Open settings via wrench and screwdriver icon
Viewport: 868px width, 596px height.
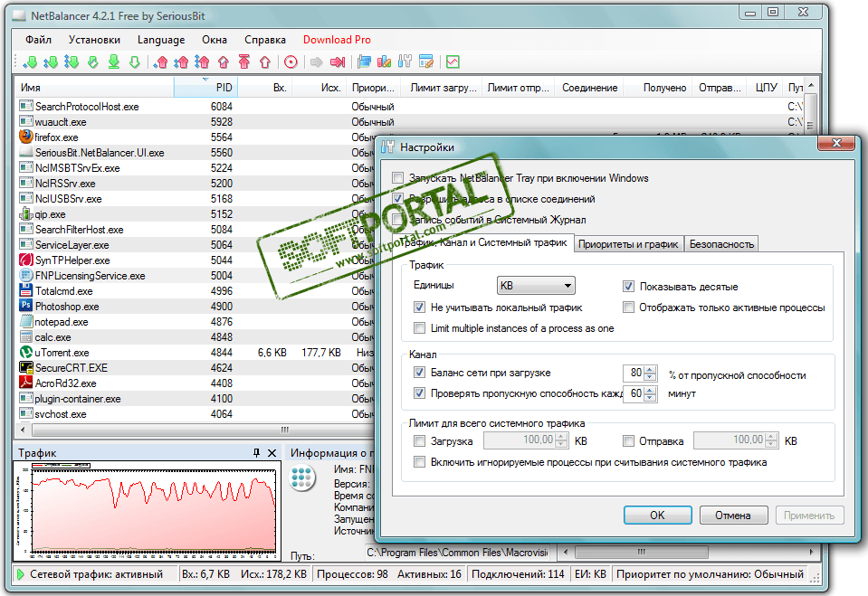405,62
